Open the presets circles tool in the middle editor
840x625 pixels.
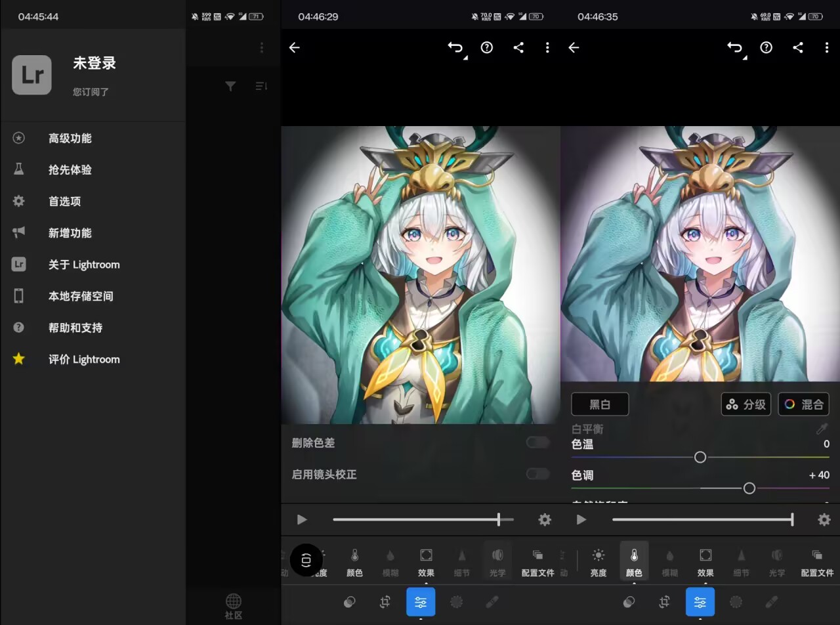[x=350, y=601]
